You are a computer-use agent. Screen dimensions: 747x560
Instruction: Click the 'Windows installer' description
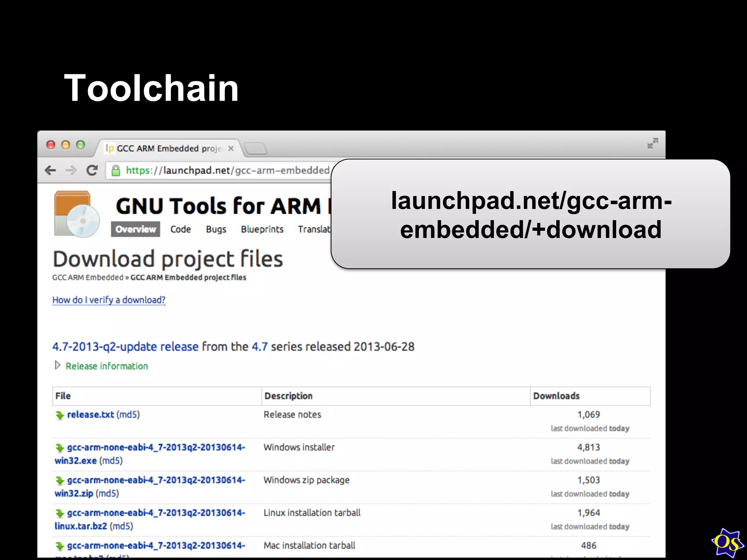click(x=299, y=447)
